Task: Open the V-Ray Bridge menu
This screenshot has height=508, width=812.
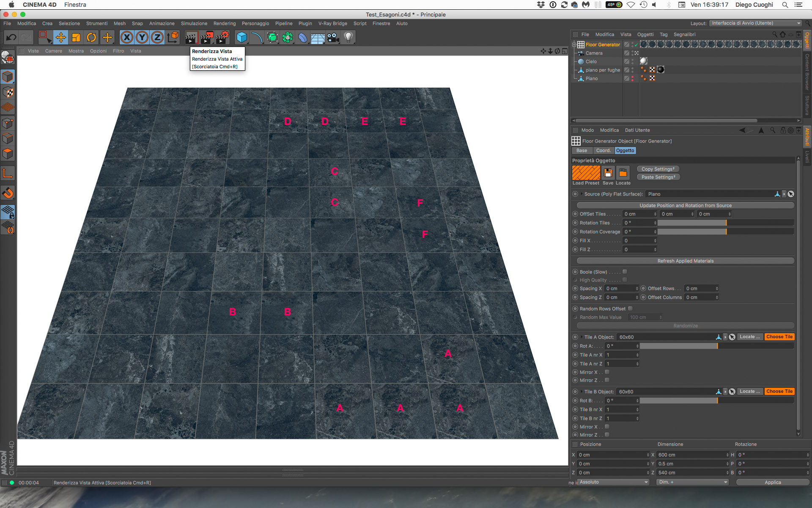Action: click(x=332, y=23)
